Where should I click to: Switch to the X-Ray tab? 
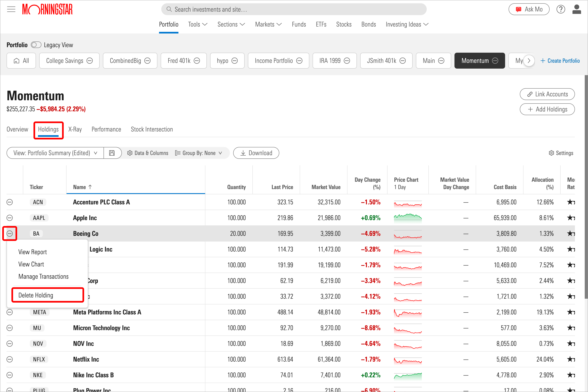(75, 129)
